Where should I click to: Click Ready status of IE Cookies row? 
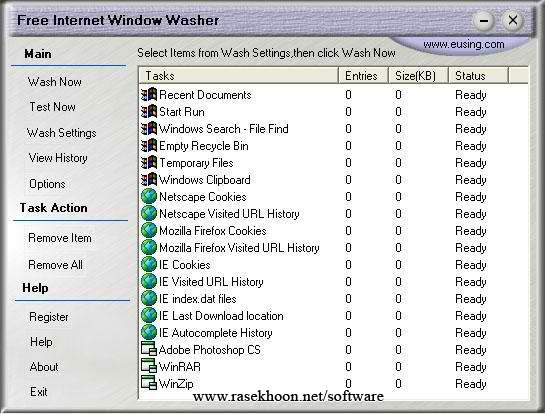(x=471, y=265)
